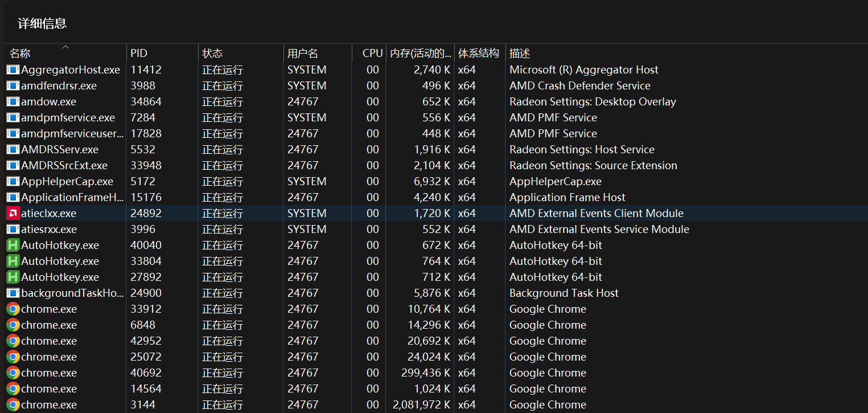The height and width of the screenshot is (413, 868).
Task: Sort processes by the PID column header
Action: [x=139, y=54]
